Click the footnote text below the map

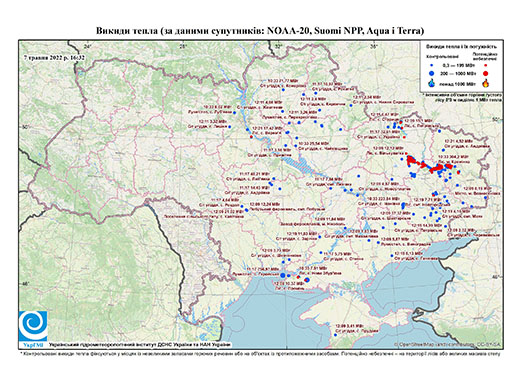(260, 353)
